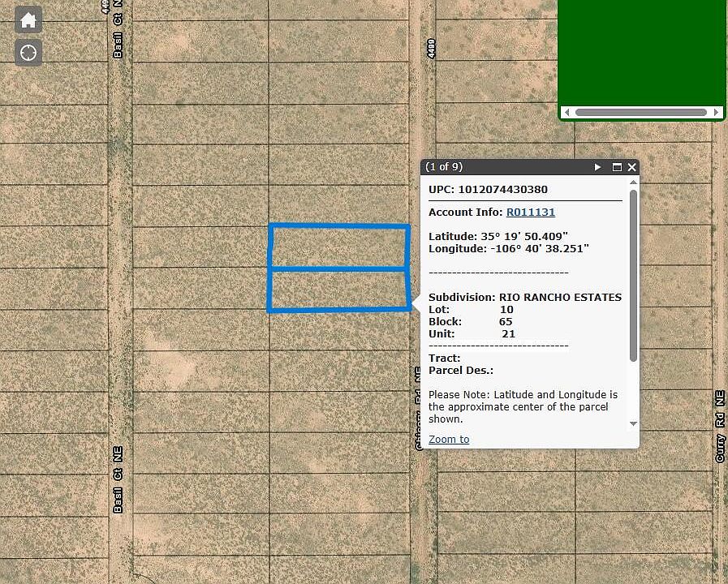Click the Please Note latitude disclaimer text
The height and width of the screenshot is (584, 728).
click(523, 406)
